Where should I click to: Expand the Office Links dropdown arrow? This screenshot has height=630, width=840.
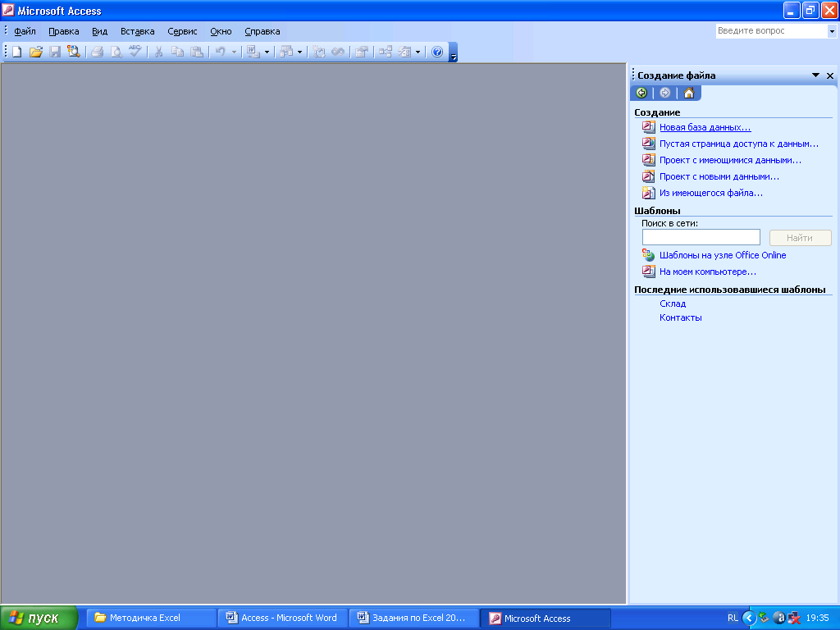tap(267, 52)
